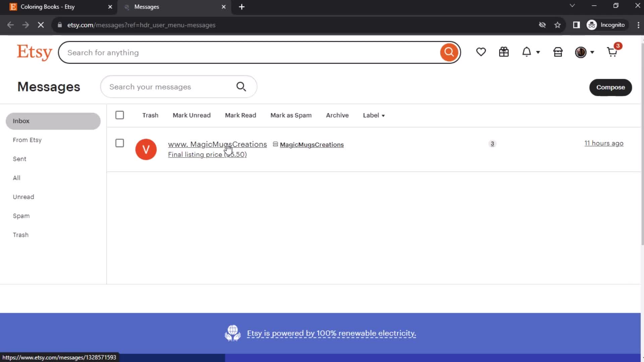Click Mark as Spam
Viewport: 644px width, 362px height.
pos(291,115)
